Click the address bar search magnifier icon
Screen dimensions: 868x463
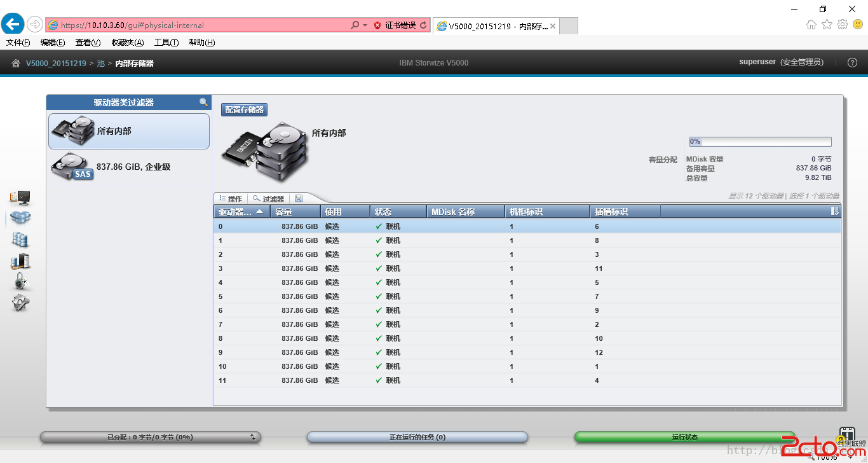tap(355, 25)
